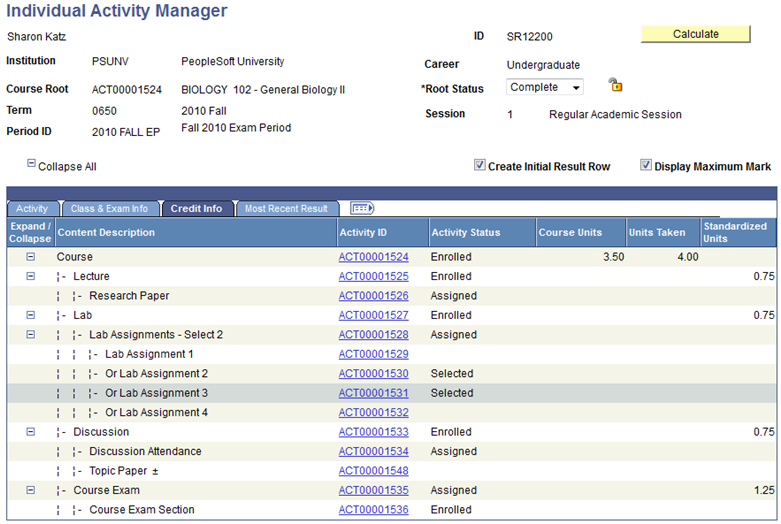
Task: Click the 1.25 Standardized Units value
Action: click(765, 490)
